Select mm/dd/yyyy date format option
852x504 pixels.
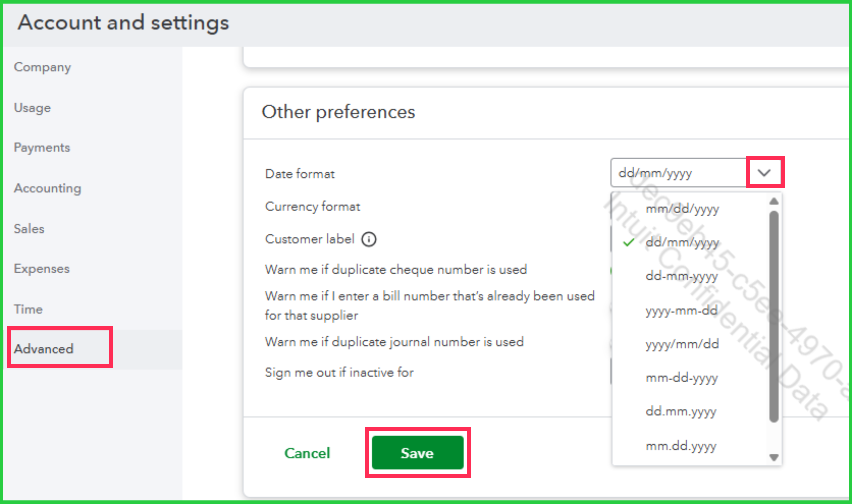(682, 208)
